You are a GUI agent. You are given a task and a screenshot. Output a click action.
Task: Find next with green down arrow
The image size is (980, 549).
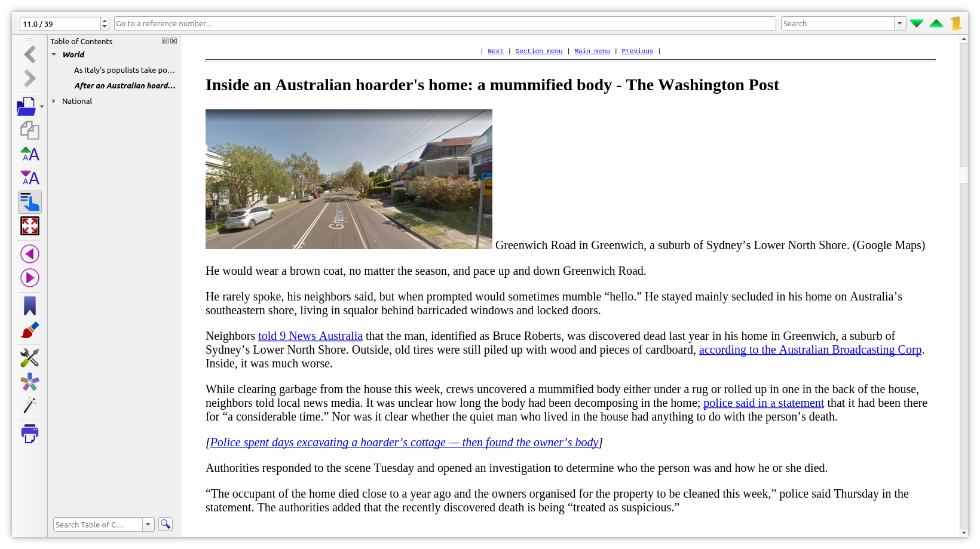[x=917, y=23]
